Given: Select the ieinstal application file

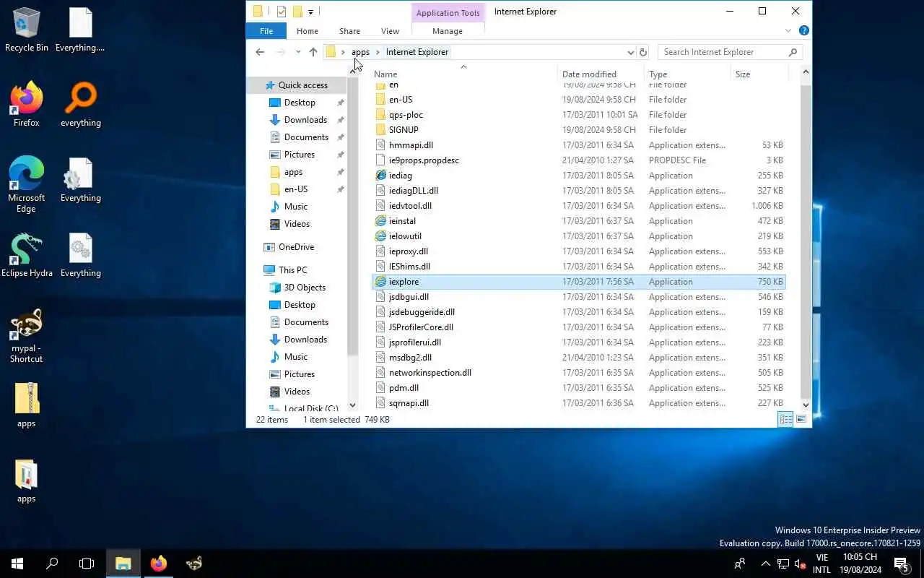Looking at the screenshot, I should pos(578,221).
